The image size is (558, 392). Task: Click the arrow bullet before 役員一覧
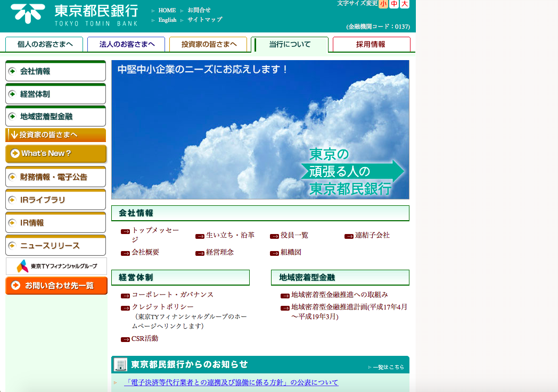(x=274, y=236)
